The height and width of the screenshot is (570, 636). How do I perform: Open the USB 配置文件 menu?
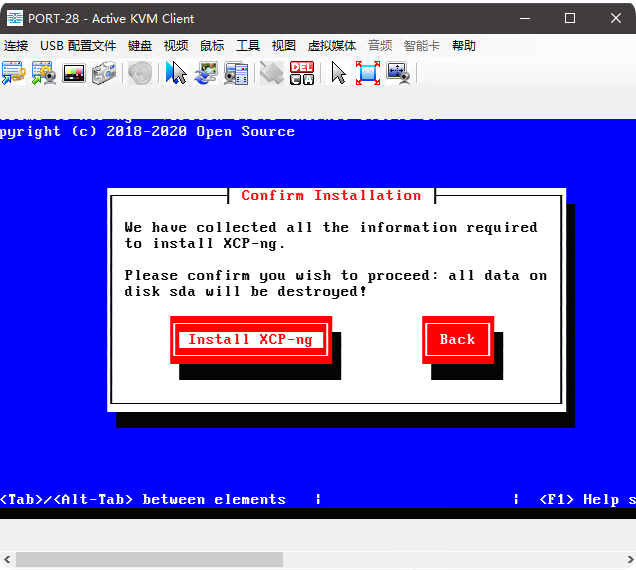(x=78, y=45)
